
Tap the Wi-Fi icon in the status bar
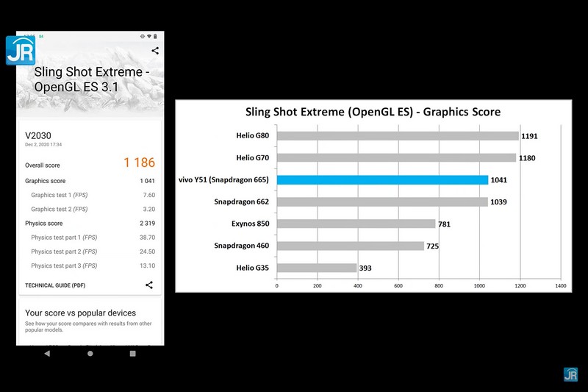pyautogui.click(x=148, y=36)
